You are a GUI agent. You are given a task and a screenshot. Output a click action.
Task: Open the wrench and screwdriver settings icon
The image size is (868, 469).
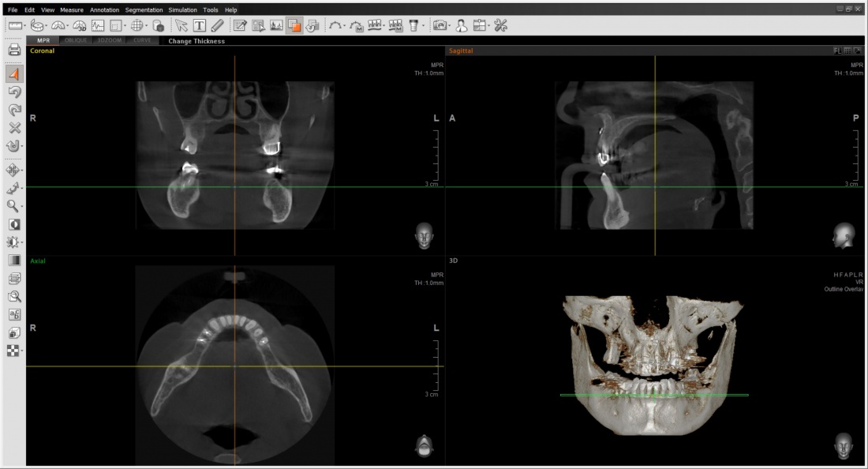coord(500,25)
